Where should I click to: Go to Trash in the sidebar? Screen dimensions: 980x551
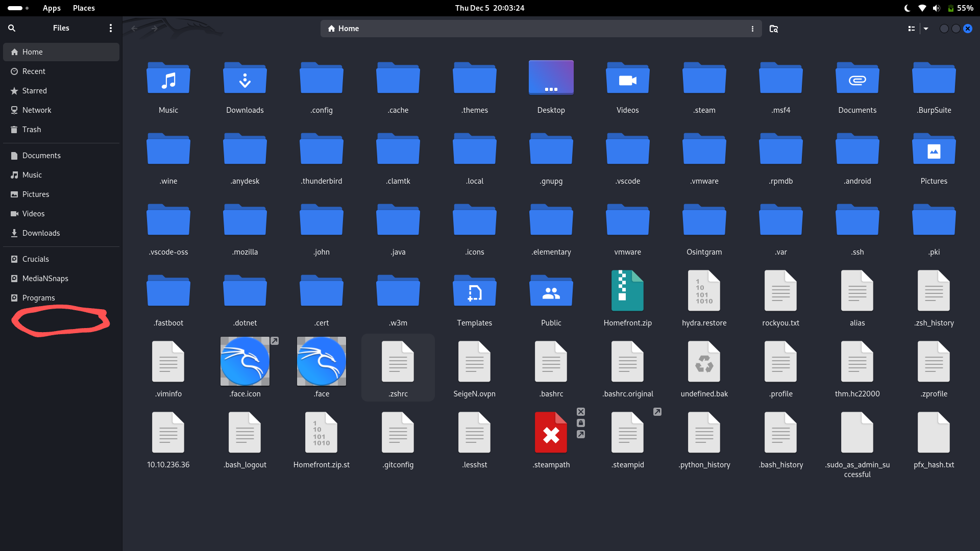pos(32,130)
